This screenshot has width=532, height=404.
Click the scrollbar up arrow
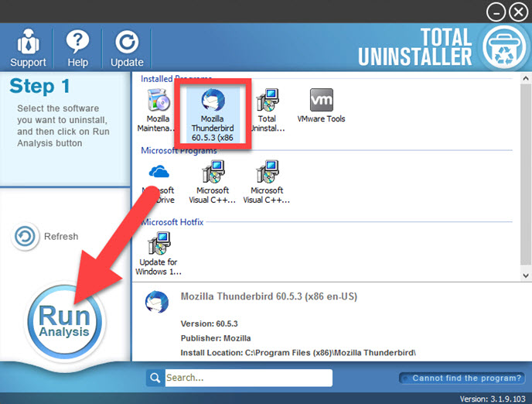click(526, 79)
